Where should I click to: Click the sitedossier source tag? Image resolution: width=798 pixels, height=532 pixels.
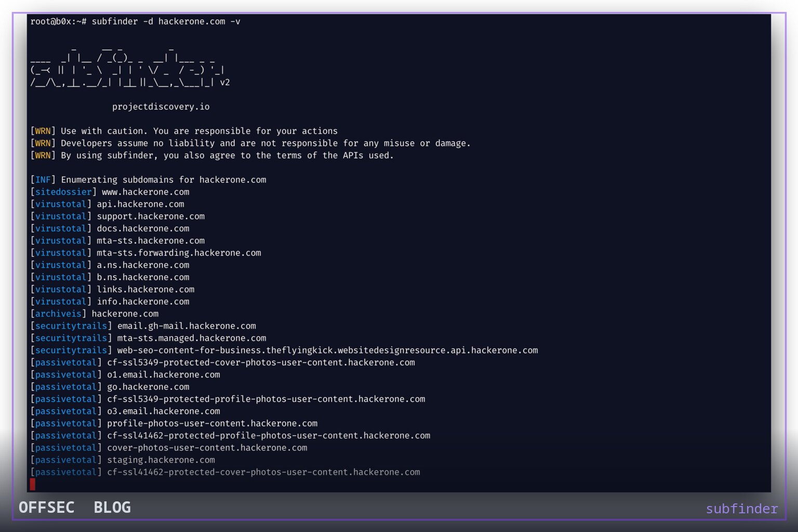(x=63, y=192)
